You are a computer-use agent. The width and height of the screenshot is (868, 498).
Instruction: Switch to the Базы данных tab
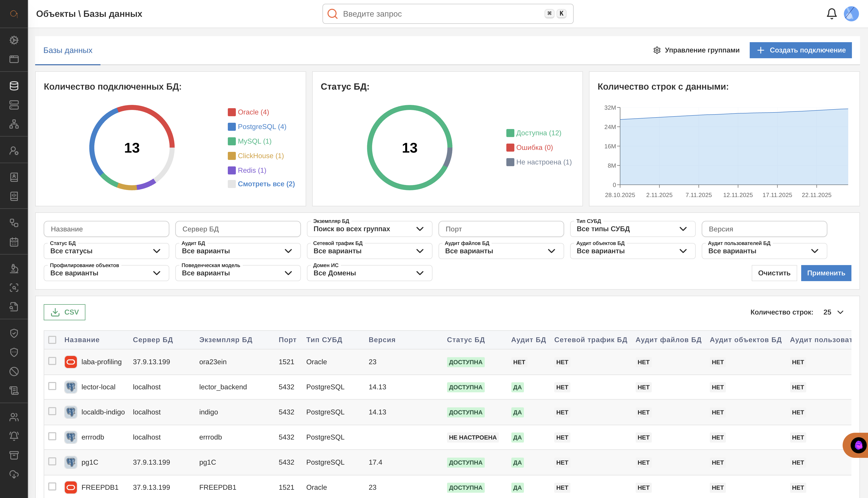coord(68,50)
